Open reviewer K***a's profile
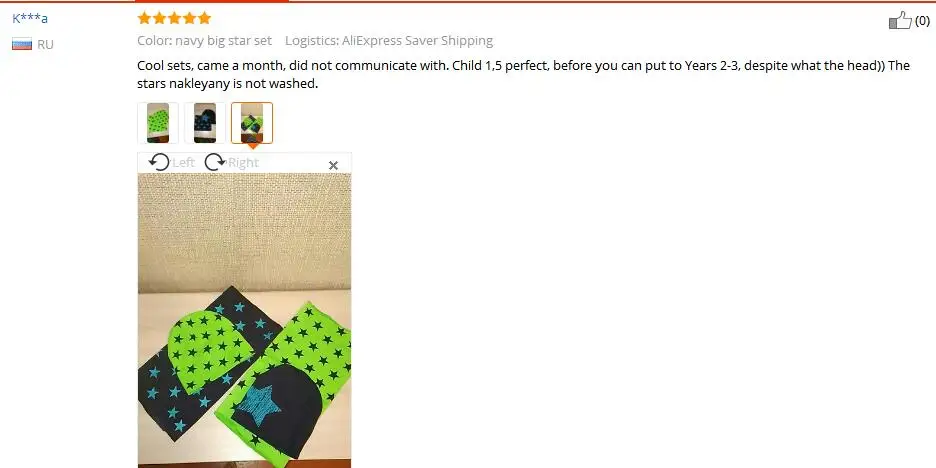936x468 pixels. click(x=30, y=18)
